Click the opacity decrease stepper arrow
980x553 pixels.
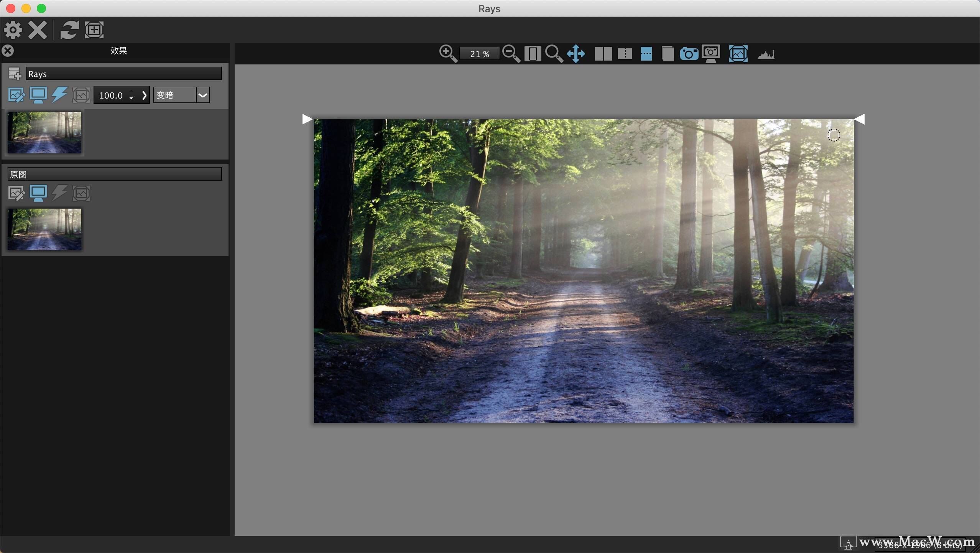[132, 99]
